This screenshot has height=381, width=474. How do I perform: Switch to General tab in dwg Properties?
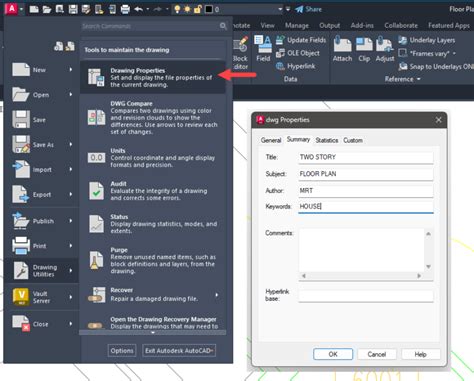pos(271,140)
